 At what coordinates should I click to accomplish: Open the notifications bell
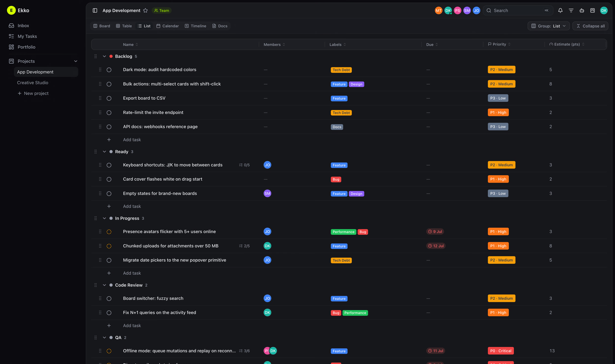click(560, 10)
